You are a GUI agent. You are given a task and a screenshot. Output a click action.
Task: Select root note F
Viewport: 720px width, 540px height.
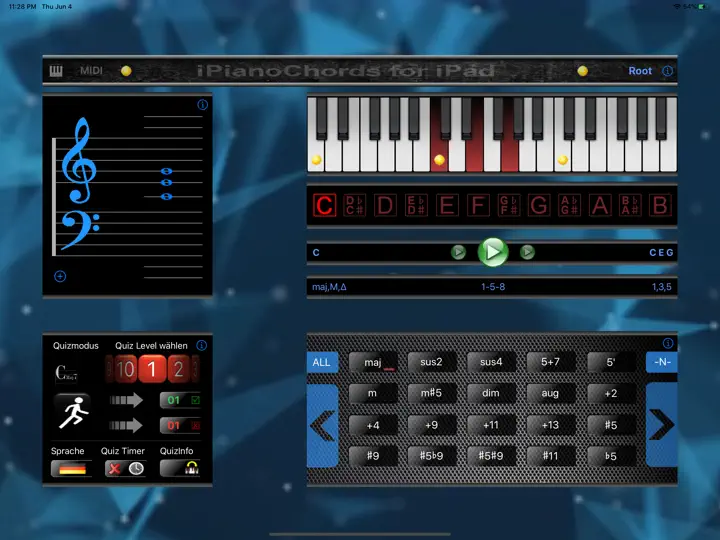478,205
